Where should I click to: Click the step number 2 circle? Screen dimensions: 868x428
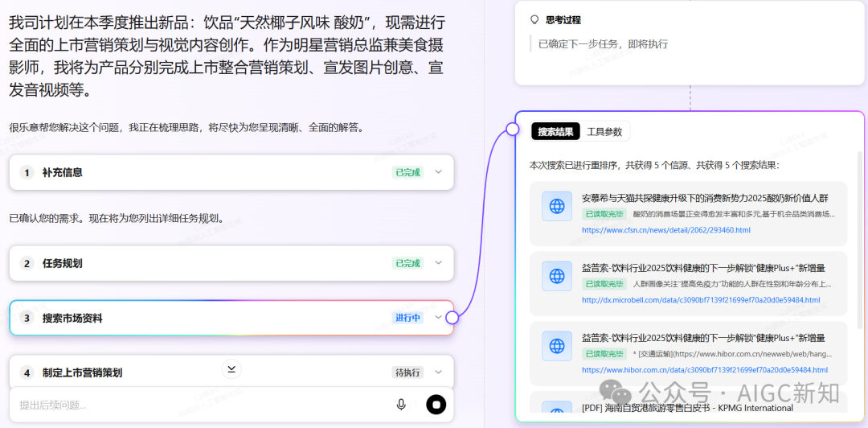[27, 263]
